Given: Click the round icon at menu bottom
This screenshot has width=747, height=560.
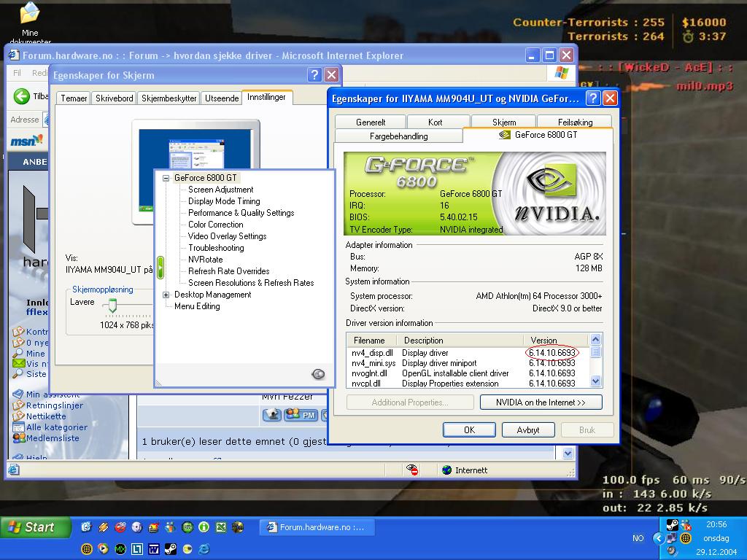Looking at the screenshot, I should 318,374.
